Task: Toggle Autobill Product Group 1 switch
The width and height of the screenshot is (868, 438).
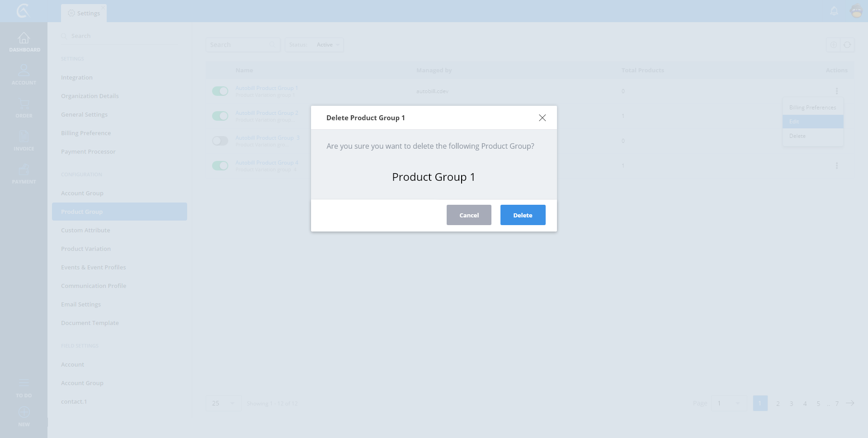Action: 220,91
